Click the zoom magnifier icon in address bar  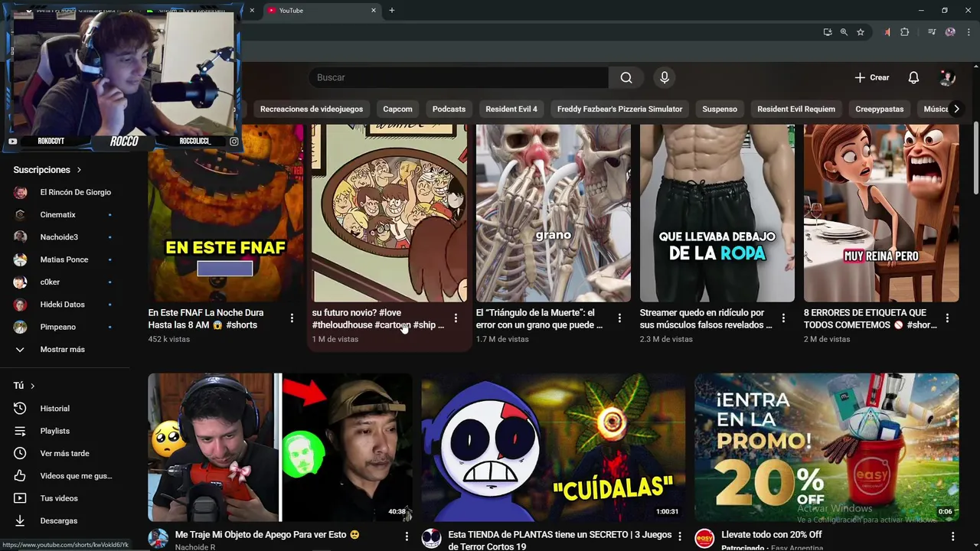(x=844, y=32)
